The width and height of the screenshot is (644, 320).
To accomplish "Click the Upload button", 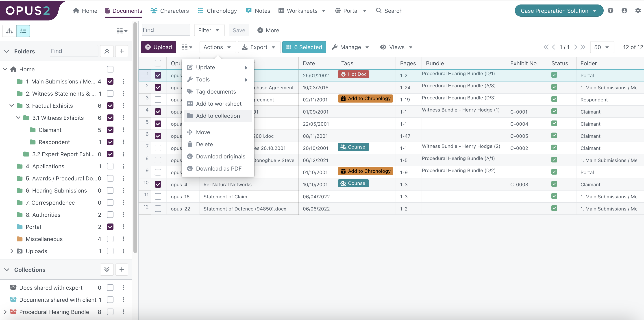I will click(x=159, y=47).
